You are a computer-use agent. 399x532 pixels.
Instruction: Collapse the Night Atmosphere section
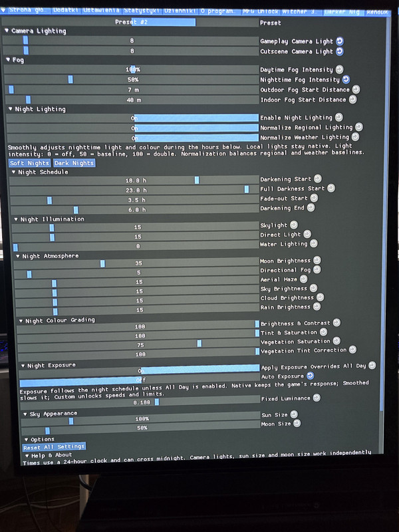18,256
